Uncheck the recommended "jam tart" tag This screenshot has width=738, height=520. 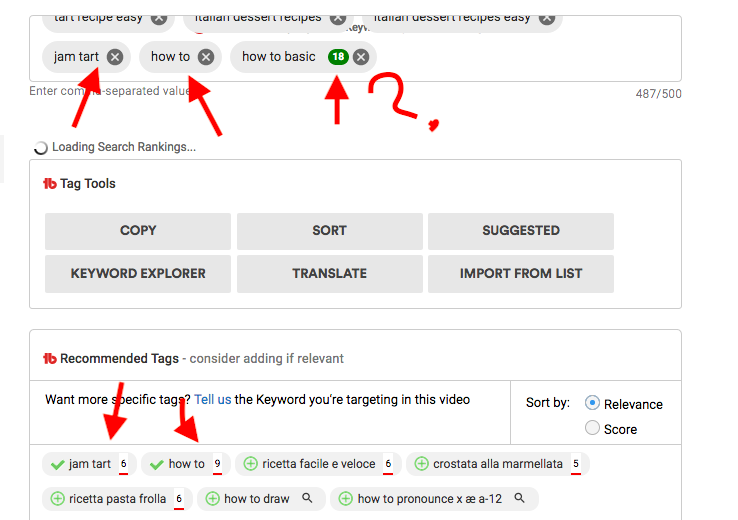click(57, 464)
